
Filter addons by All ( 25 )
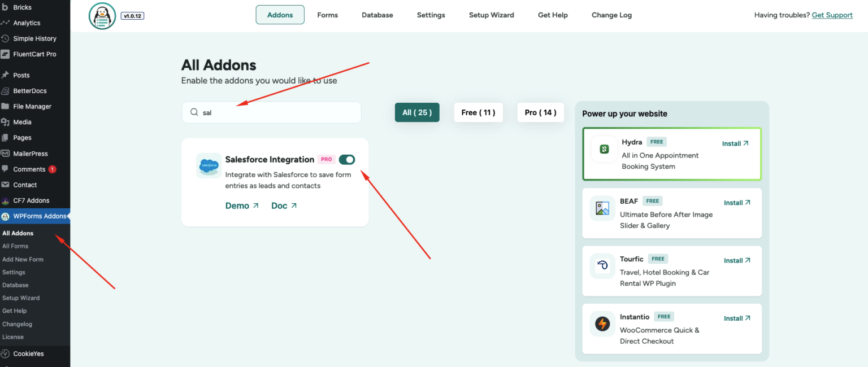417,112
